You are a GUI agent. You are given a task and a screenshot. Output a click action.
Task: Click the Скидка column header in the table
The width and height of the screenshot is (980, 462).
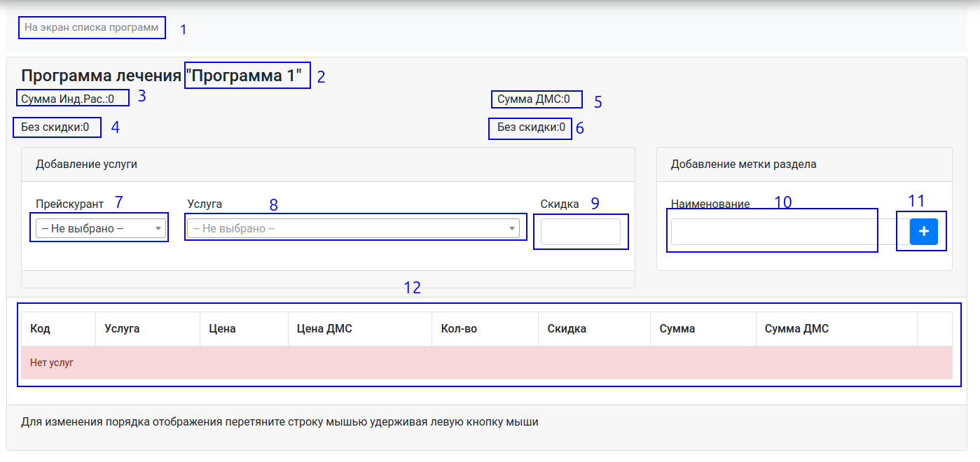[x=567, y=329]
